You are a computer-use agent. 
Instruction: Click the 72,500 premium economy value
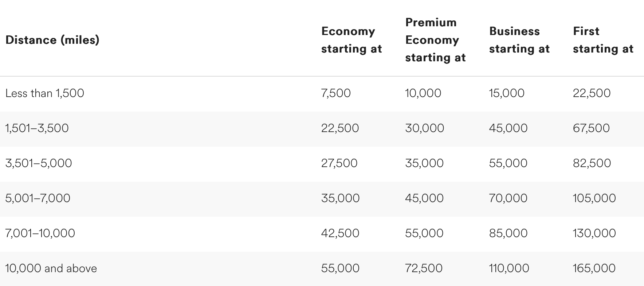click(424, 268)
